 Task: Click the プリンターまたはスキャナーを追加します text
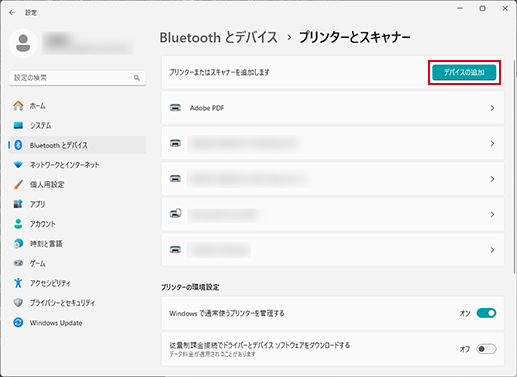click(x=219, y=72)
